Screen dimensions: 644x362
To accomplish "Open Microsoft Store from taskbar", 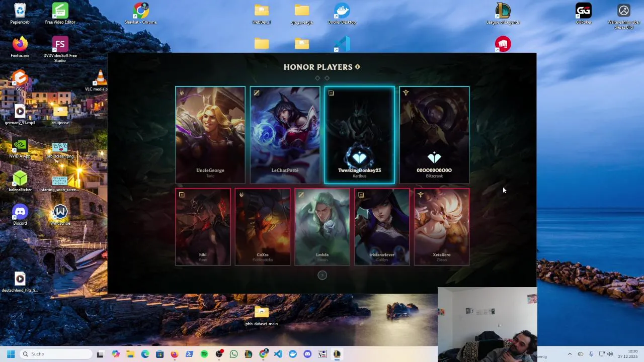I will (159, 354).
